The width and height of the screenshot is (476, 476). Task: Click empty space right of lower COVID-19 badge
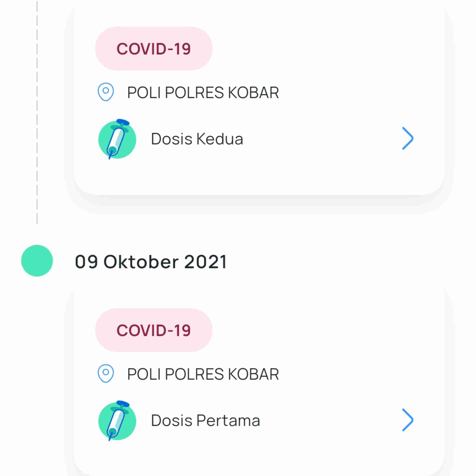pos(320,330)
